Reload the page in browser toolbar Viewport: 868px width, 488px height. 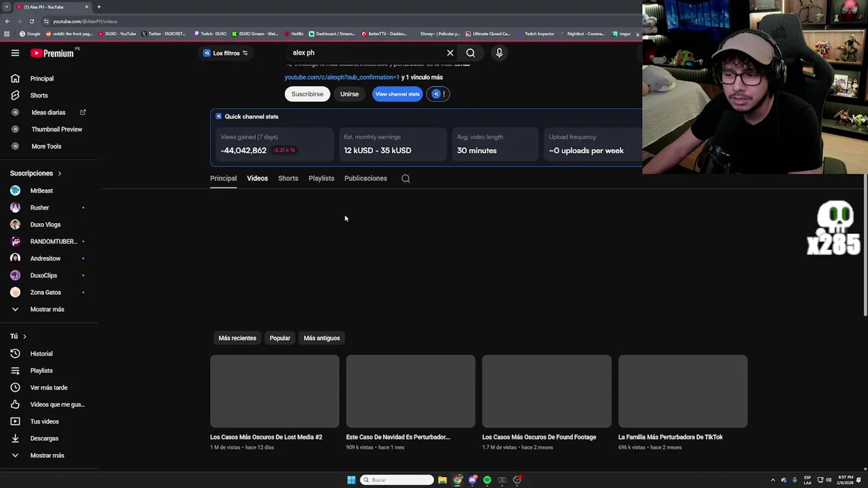click(x=32, y=21)
